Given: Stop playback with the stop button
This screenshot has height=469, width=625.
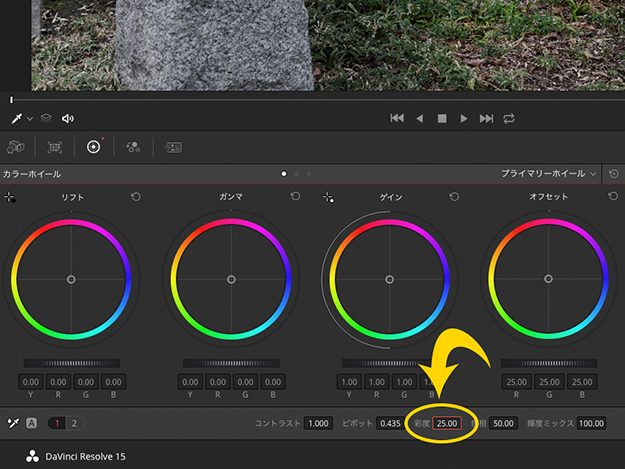Looking at the screenshot, I should pyautogui.click(x=441, y=118).
